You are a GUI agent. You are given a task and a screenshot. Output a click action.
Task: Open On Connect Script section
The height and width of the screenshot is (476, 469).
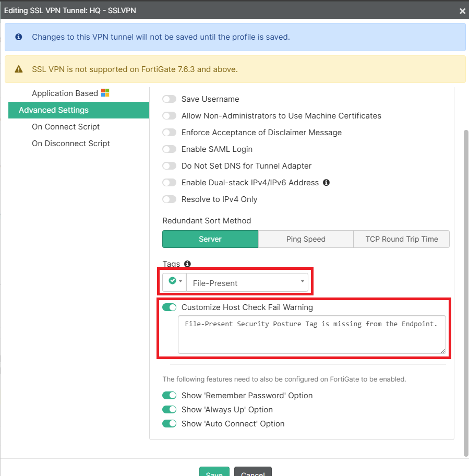[x=66, y=127]
